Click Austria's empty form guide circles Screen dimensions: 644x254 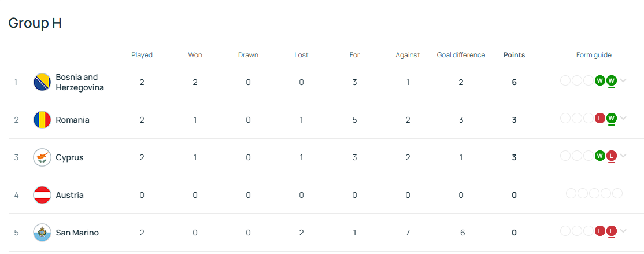594,193
